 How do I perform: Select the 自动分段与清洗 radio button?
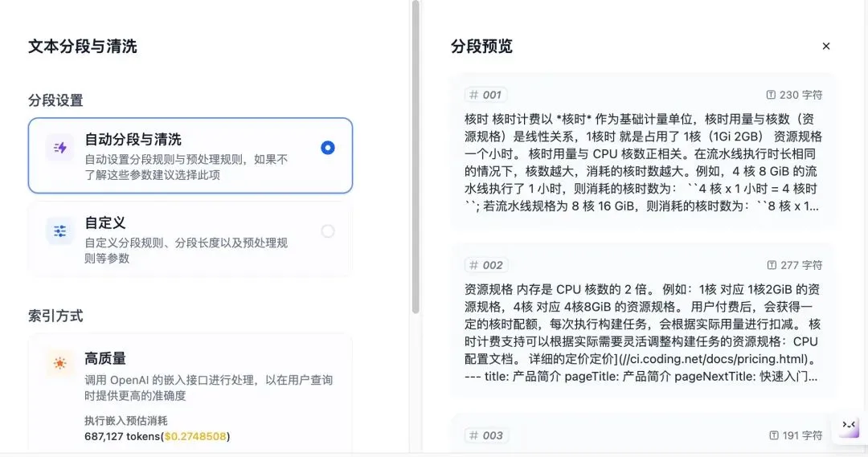click(327, 148)
